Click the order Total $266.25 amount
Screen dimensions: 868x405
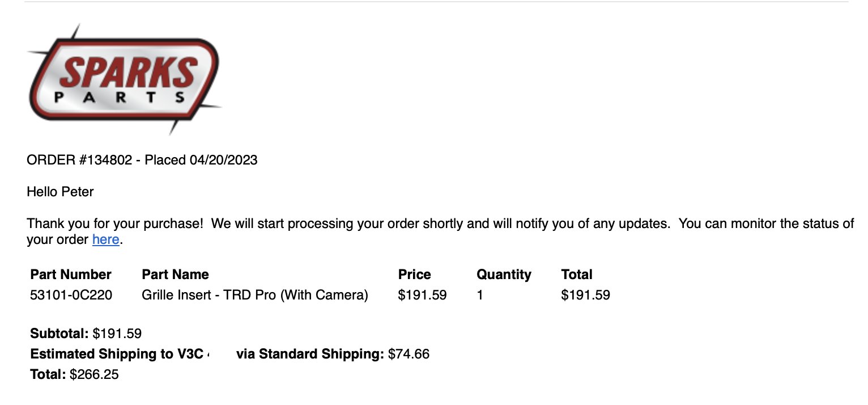94,374
